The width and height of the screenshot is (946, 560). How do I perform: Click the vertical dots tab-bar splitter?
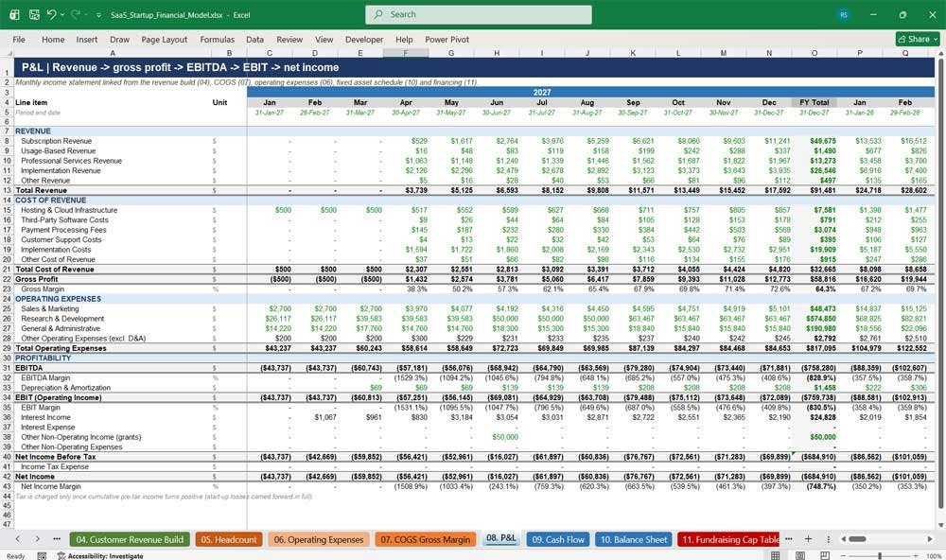[x=829, y=539]
